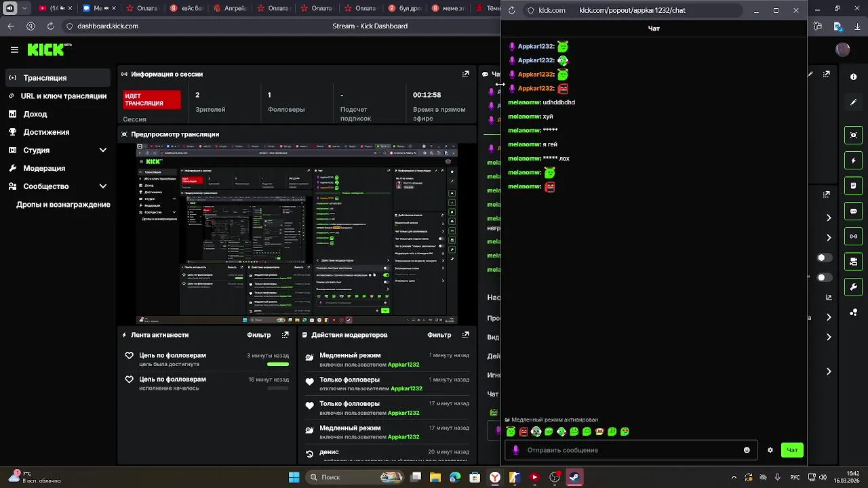
Task: Click the taskbar Поиск search box
Action: coord(356,477)
